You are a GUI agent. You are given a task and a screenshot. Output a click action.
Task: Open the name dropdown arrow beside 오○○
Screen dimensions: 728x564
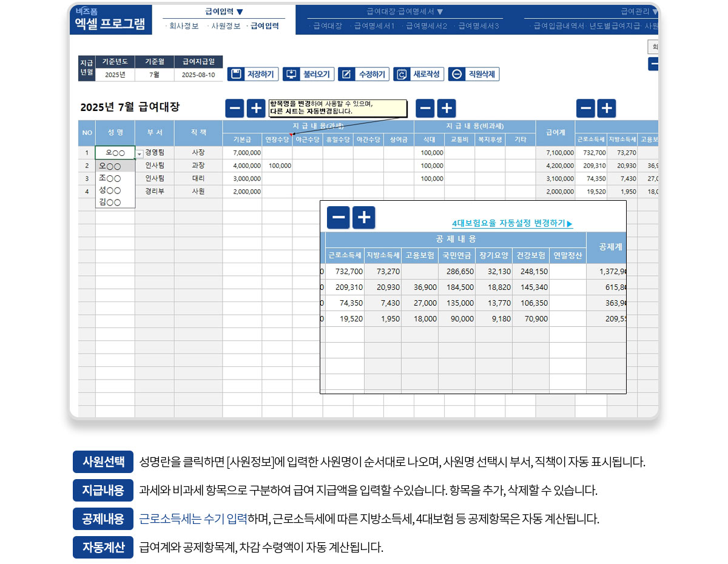coord(140,153)
